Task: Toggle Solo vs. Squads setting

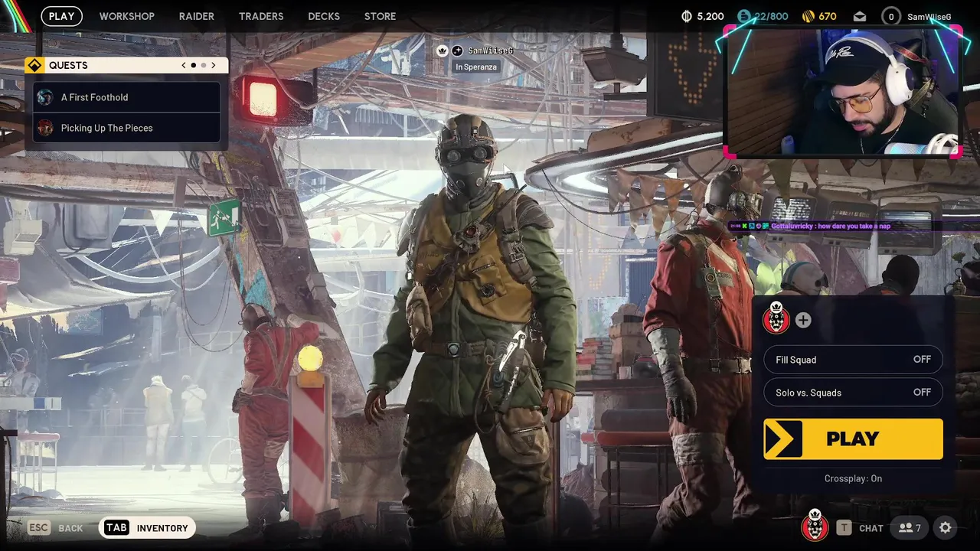Action: (853, 393)
